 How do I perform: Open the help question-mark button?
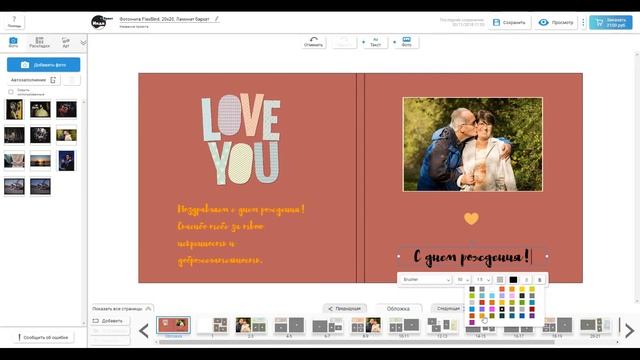tap(14, 22)
